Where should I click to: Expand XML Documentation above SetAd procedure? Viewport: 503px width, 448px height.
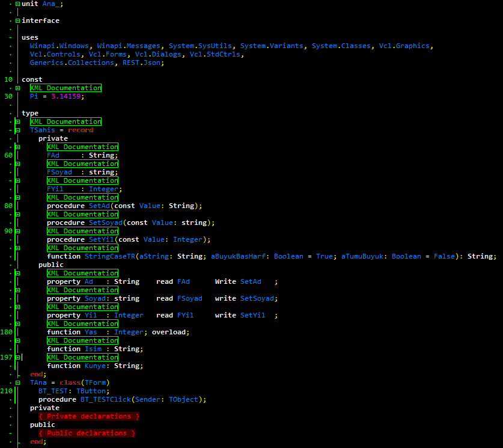click(18, 197)
